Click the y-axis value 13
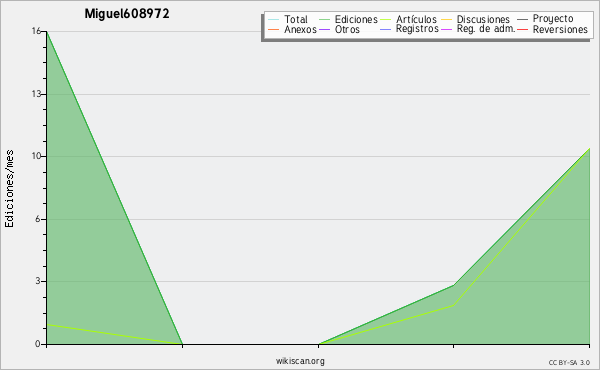 [36, 94]
